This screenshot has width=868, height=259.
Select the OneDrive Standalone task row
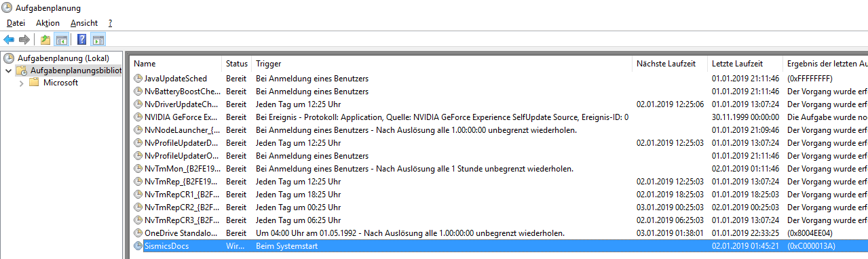tap(499, 233)
